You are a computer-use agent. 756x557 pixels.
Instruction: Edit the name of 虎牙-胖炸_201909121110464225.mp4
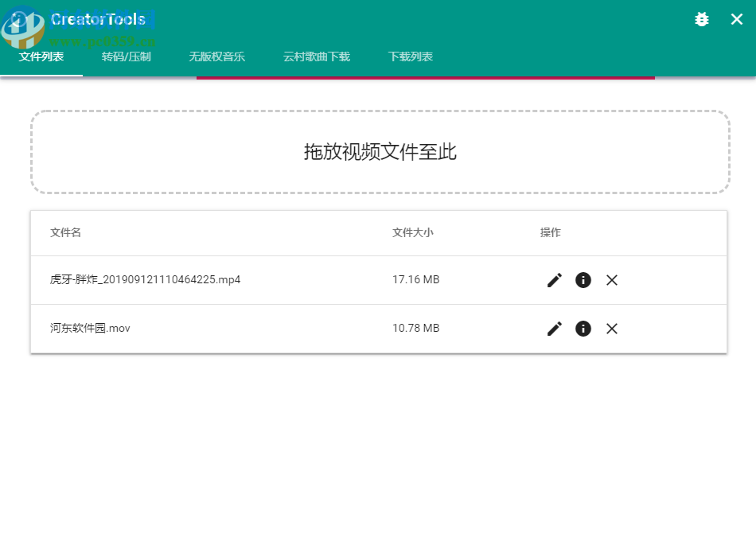coord(555,280)
